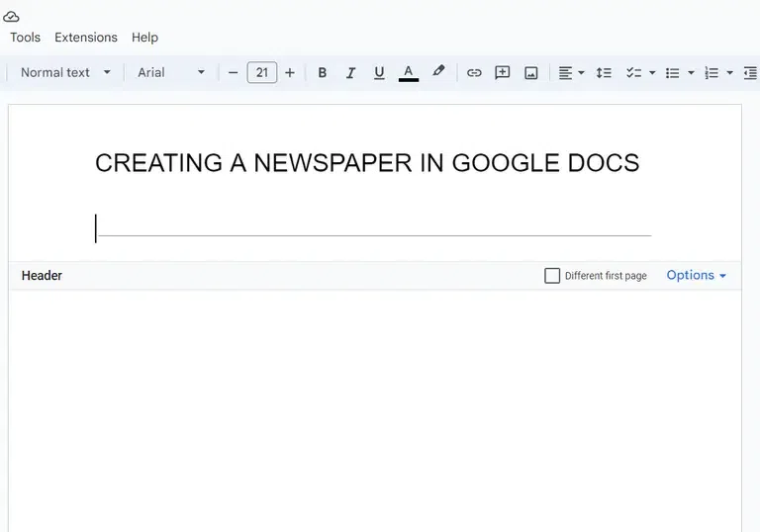760x532 pixels.
Task: Open the highlight color pen tool
Action: pyautogui.click(x=438, y=72)
